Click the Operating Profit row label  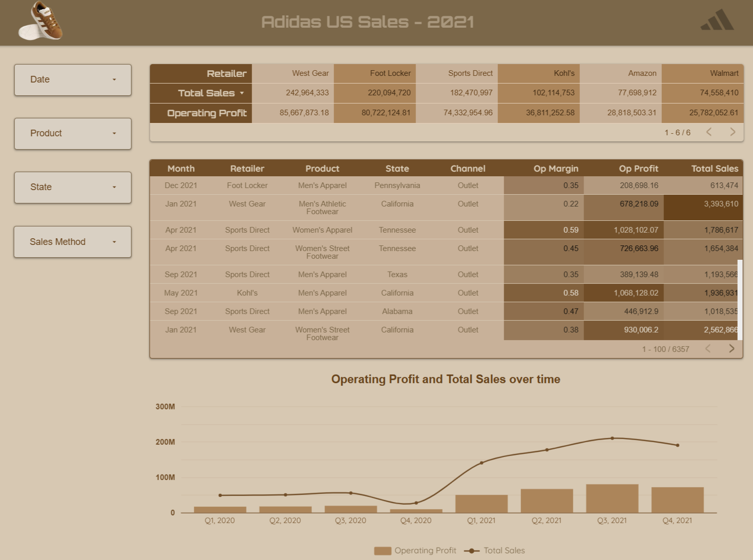click(x=207, y=113)
